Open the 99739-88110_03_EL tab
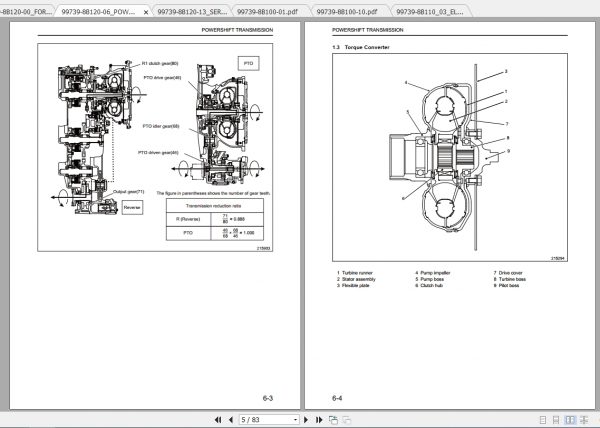Image resolution: width=600 pixels, height=428 pixels. tap(430, 12)
